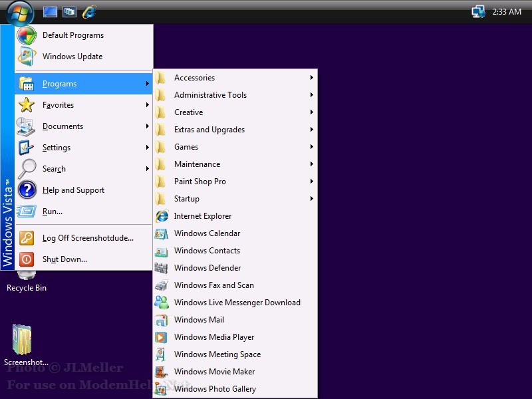Click the network icon in the system tray

(477, 12)
